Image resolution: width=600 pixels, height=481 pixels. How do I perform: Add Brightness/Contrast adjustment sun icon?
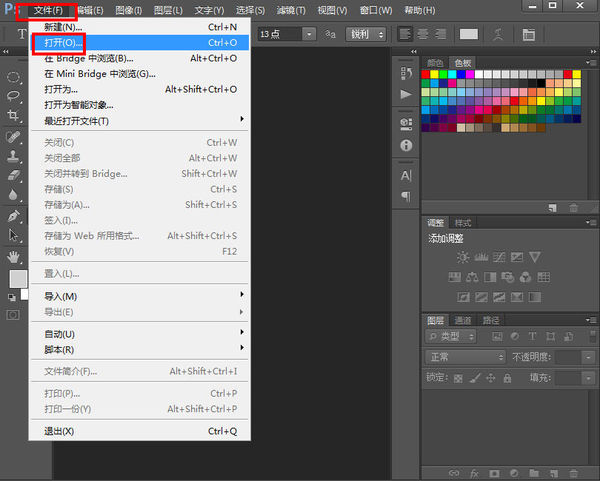463,257
